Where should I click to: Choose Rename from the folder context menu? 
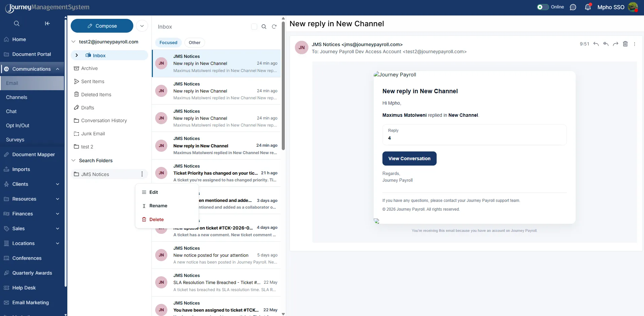pyautogui.click(x=167, y=206)
